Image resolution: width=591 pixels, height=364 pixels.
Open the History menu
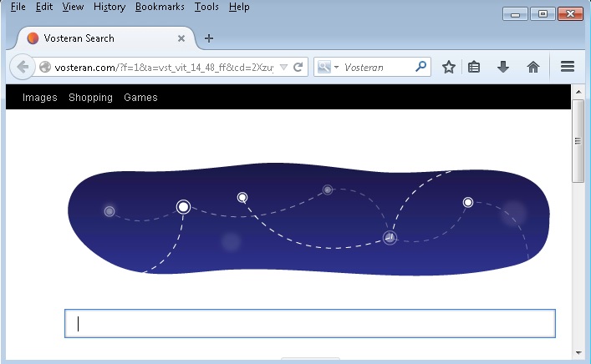[110, 7]
